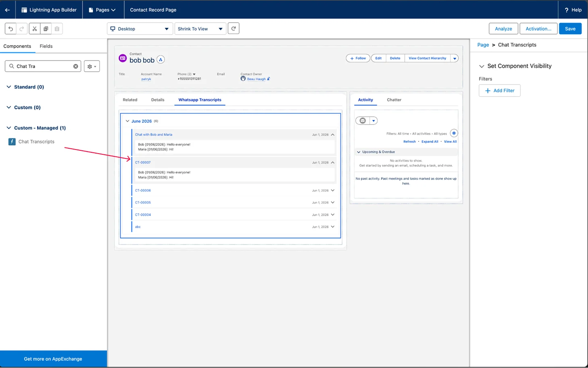The image size is (588, 368).
Task: Click the change owner icon near Beau Haugh
Action: tap(269, 79)
